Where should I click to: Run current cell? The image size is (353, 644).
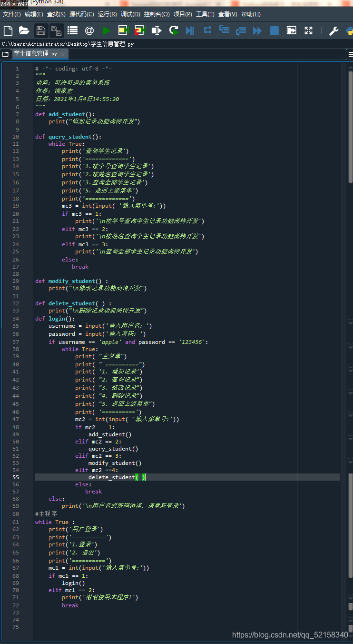[x=124, y=31]
